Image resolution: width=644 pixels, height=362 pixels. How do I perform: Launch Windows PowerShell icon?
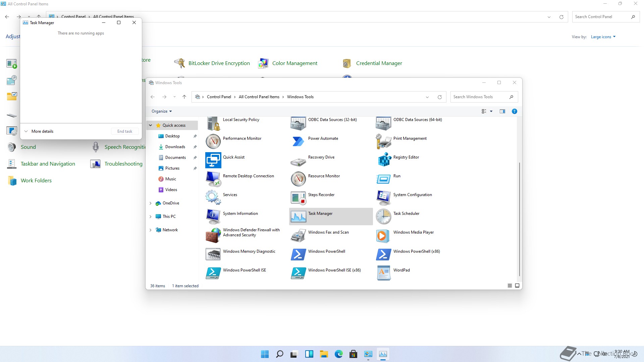point(299,255)
